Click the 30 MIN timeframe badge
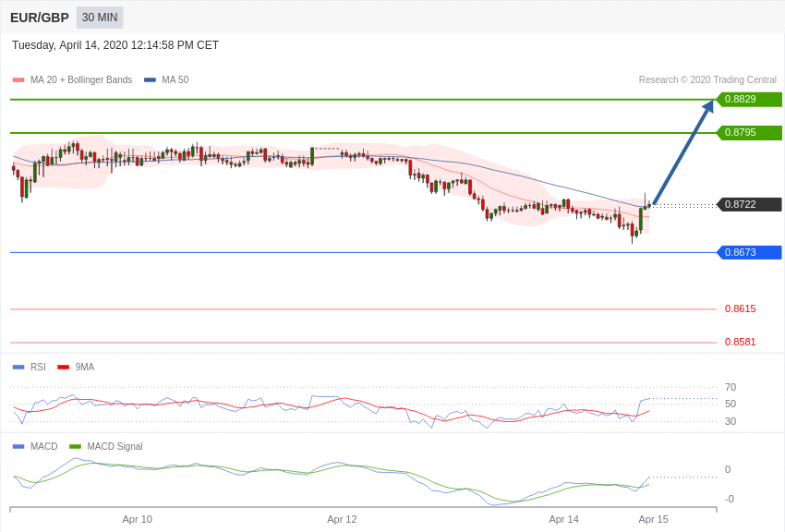This screenshot has width=785, height=532. (100, 18)
